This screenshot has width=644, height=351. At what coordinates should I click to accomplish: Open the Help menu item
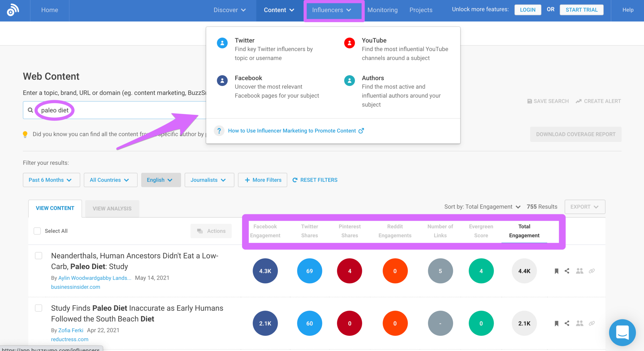(628, 10)
